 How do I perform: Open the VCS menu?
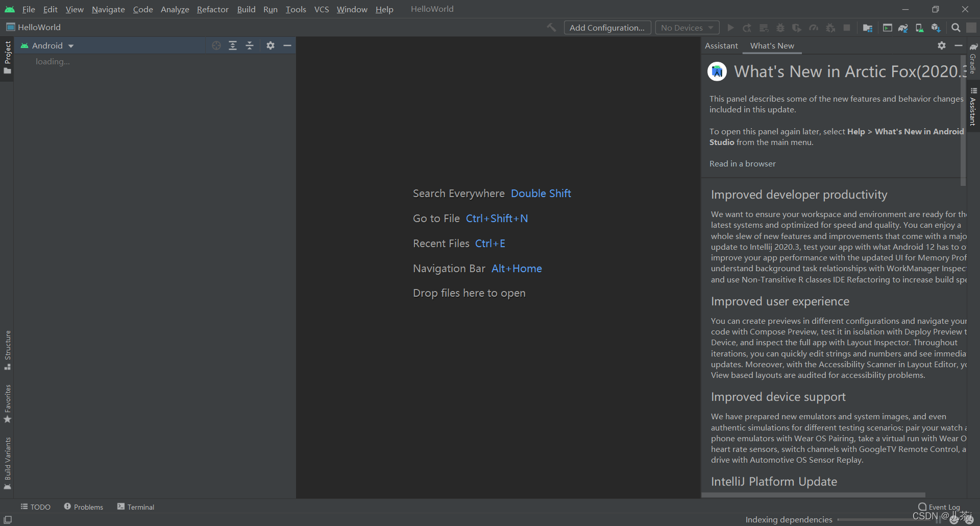322,9
